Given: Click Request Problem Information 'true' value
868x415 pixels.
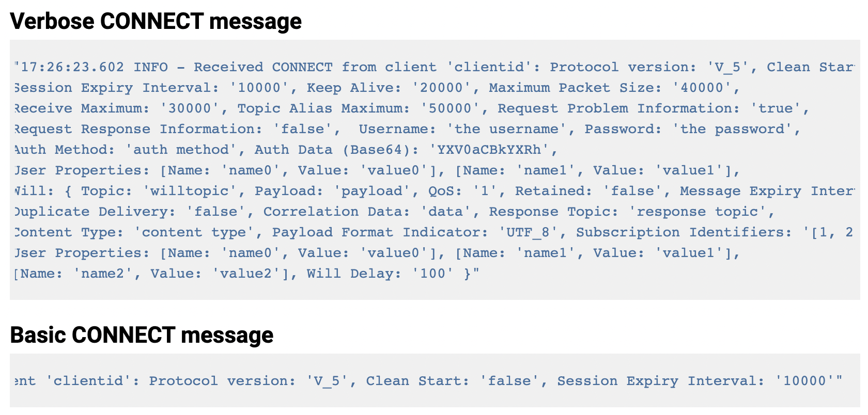Looking at the screenshot, I should (x=776, y=108).
